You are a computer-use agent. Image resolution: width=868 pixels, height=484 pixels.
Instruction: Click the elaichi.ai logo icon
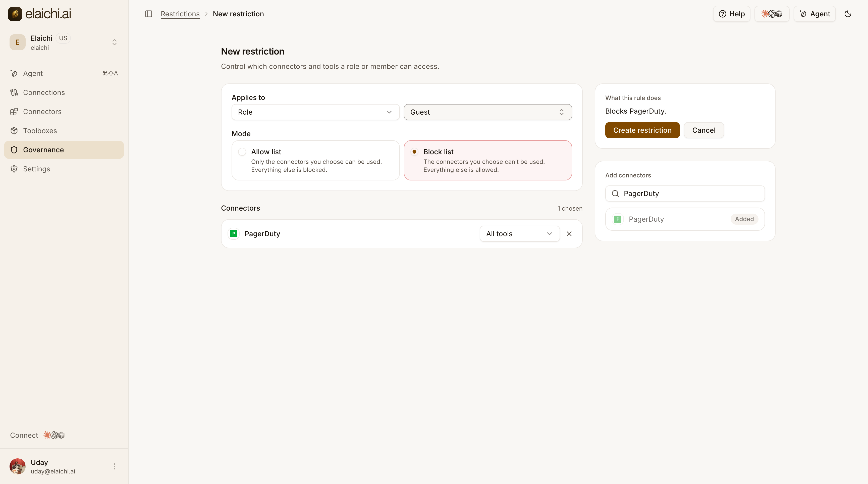pos(15,14)
